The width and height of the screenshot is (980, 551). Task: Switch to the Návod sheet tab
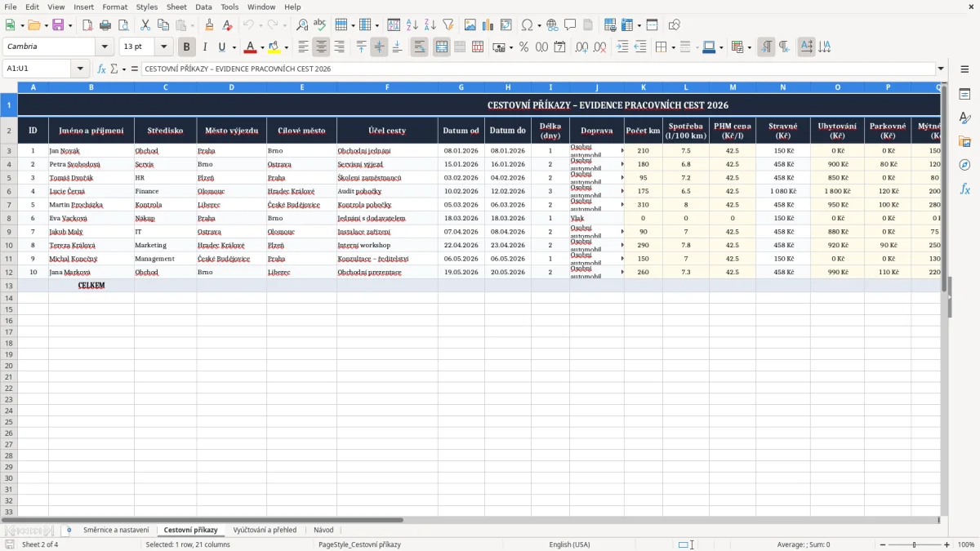click(323, 530)
